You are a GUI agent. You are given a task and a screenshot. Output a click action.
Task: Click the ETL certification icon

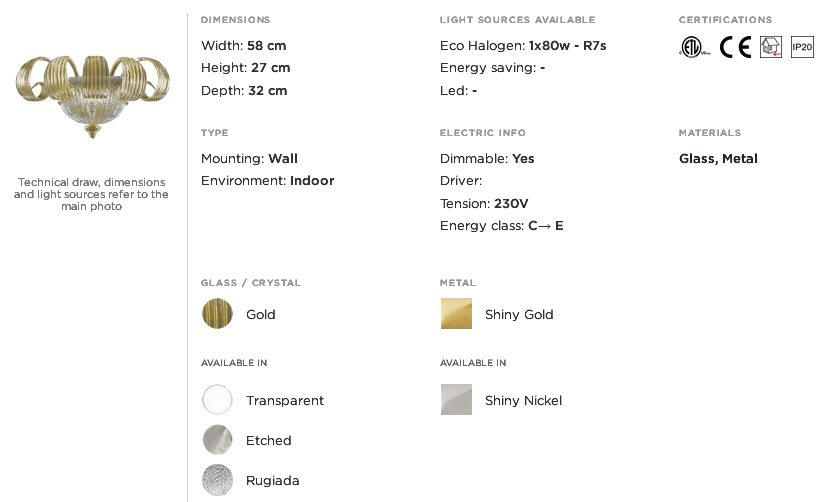click(695, 47)
